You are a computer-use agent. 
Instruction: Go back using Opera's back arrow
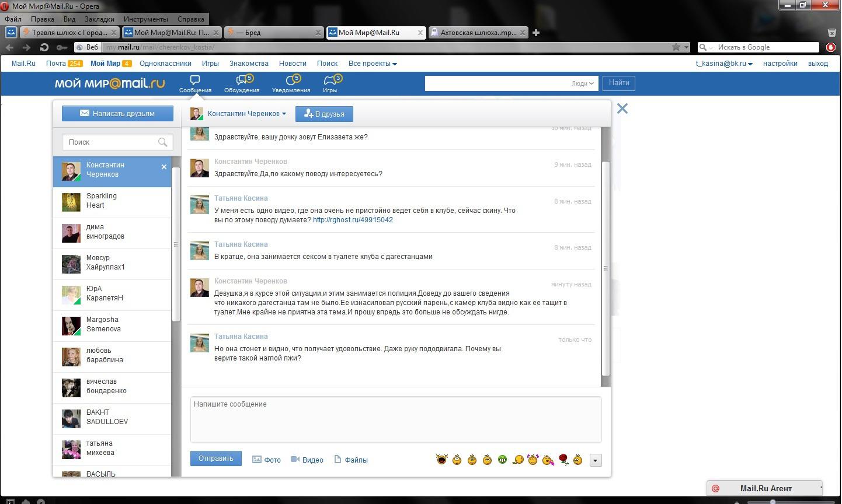pyautogui.click(x=9, y=47)
